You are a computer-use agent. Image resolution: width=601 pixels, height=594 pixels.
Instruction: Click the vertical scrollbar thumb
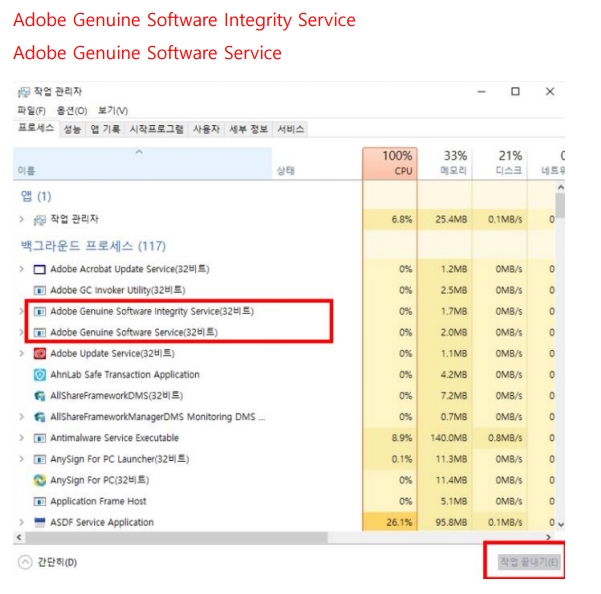560,206
